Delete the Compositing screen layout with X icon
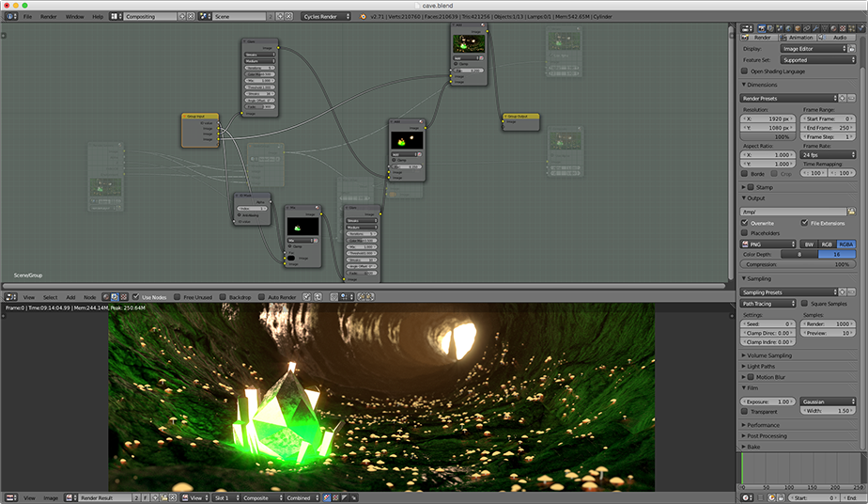The image size is (868, 504). point(193,16)
